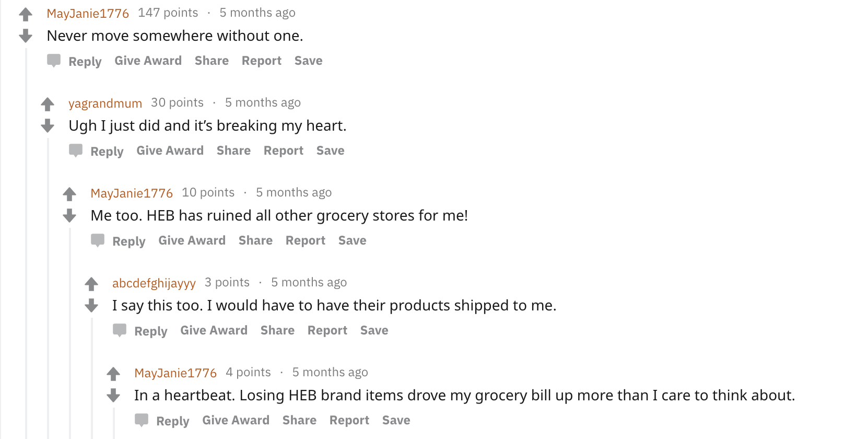The height and width of the screenshot is (439, 868).
Task: Reply to the 'Never move somewhere' comment
Action: 85,61
